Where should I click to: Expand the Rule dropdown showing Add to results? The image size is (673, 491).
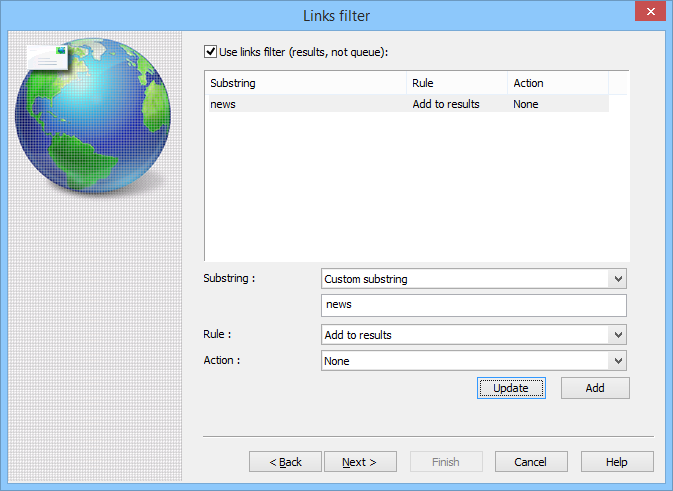[x=473, y=335]
